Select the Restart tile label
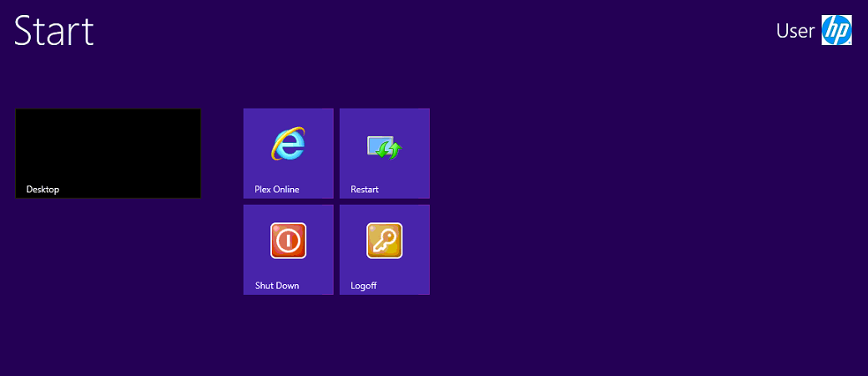Image resolution: width=868 pixels, height=376 pixels. tap(365, 189)
